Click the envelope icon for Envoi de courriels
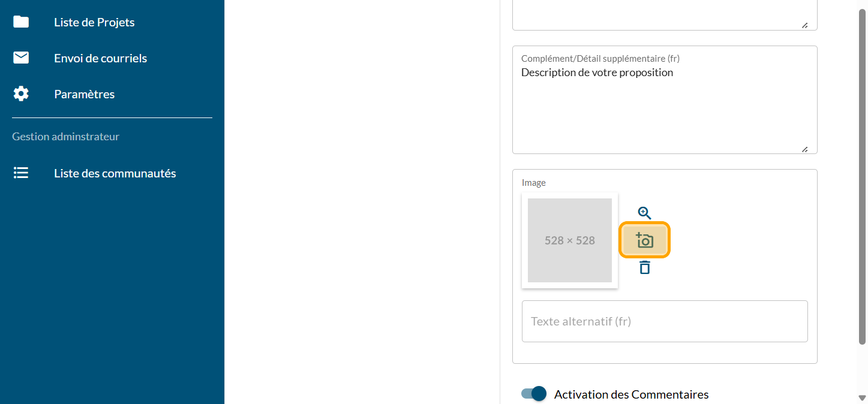 pos(21,58)
